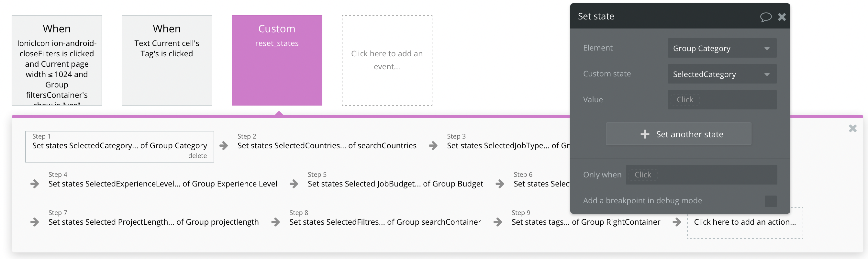
Task: Enable the debug mode breakpoint checkbox
Action: click(x=771, y=201)
